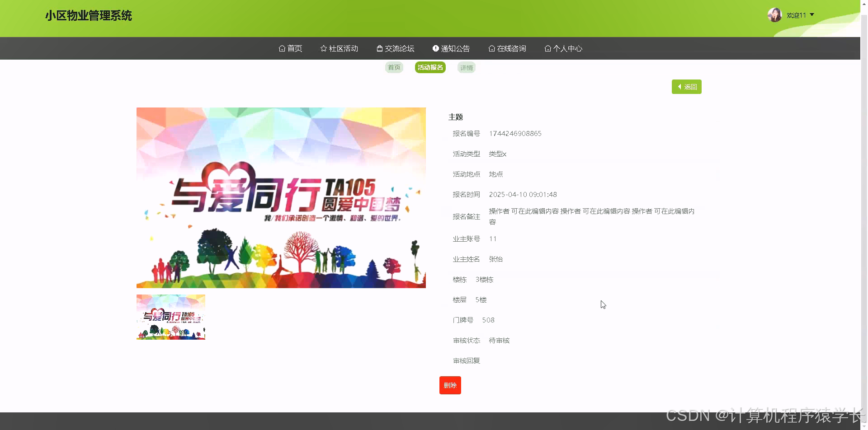Click the 活动报名 breadcrumb pill

coord(430,67)
